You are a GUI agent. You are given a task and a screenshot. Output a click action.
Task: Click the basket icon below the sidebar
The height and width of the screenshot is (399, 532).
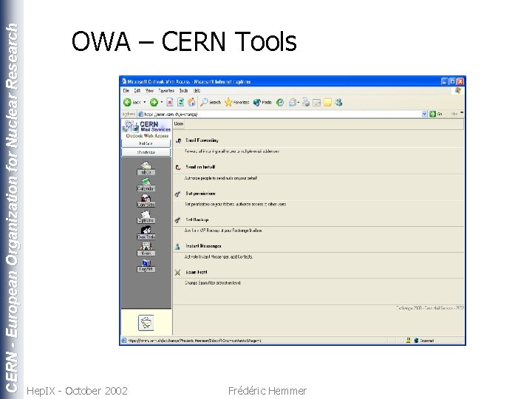point(146,323)
